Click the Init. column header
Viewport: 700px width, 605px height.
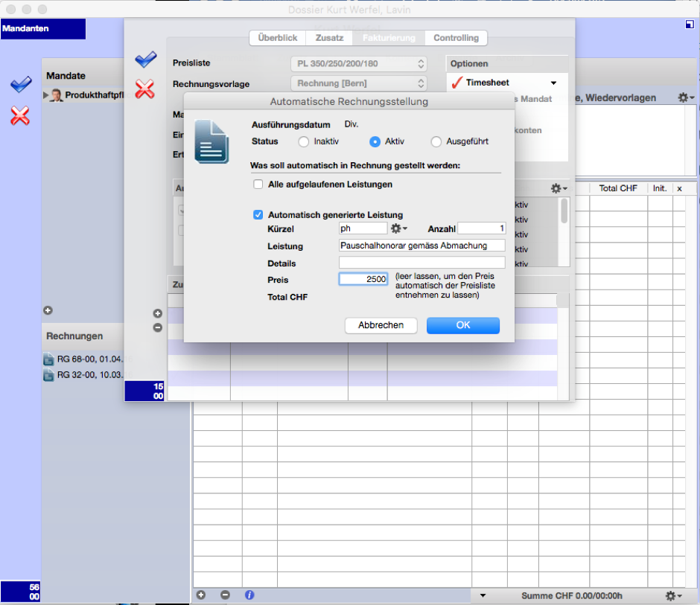pyautogui.click(x=659, y=188)
